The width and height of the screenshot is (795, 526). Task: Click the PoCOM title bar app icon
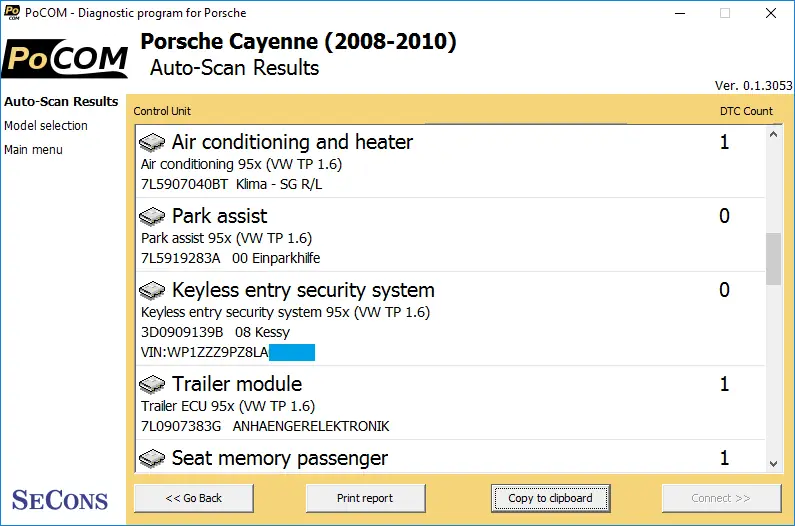click(12, 13)
